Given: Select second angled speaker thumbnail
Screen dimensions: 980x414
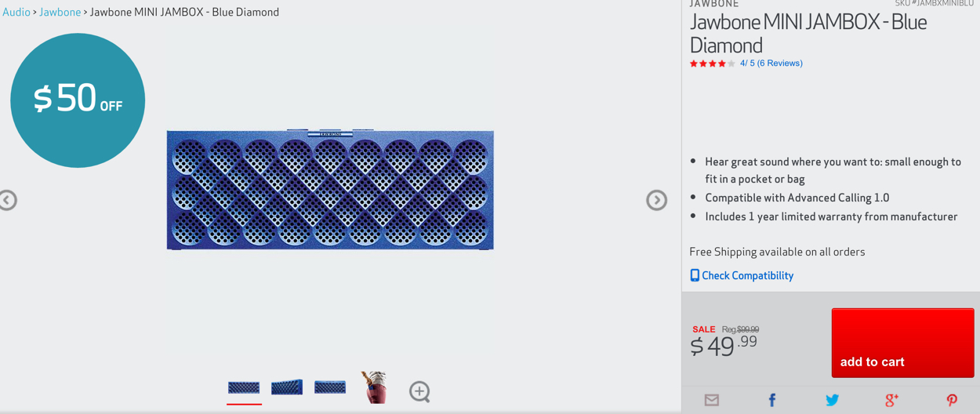Looking at the screenshot, I should pyautogui.click(x=287, y=387).
